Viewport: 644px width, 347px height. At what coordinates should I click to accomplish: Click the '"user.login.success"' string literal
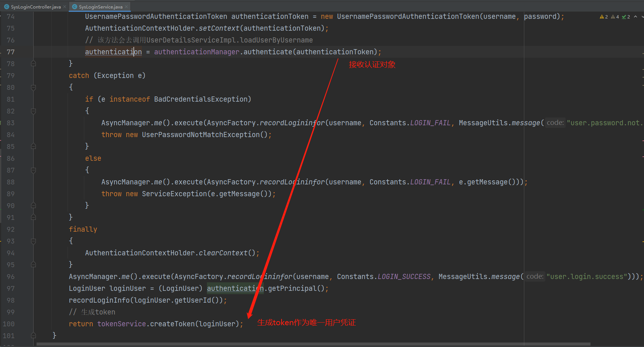[x=587, y=277]
